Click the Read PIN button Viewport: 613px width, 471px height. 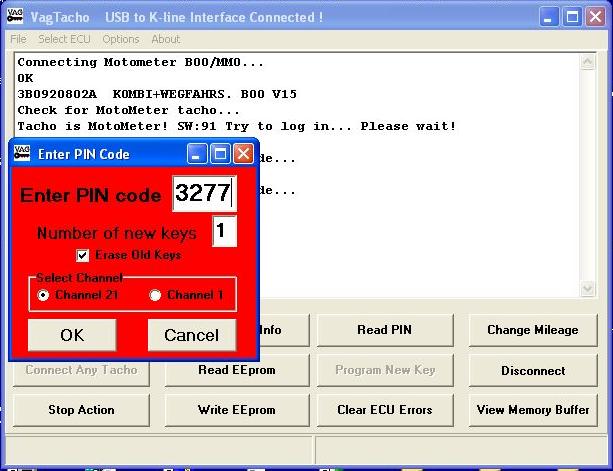(385, 330)
